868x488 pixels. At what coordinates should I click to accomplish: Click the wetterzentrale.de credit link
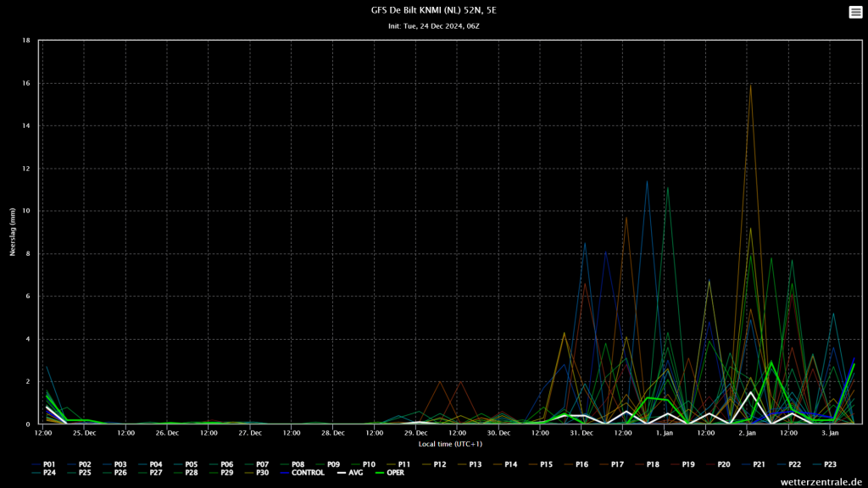pyautogui.click(x=821, y=482)
